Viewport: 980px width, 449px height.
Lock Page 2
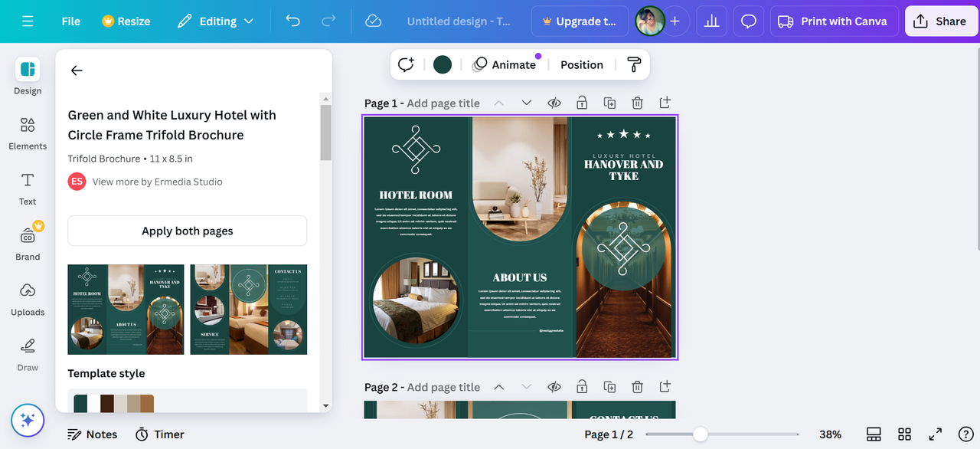(x=582, y=387)
